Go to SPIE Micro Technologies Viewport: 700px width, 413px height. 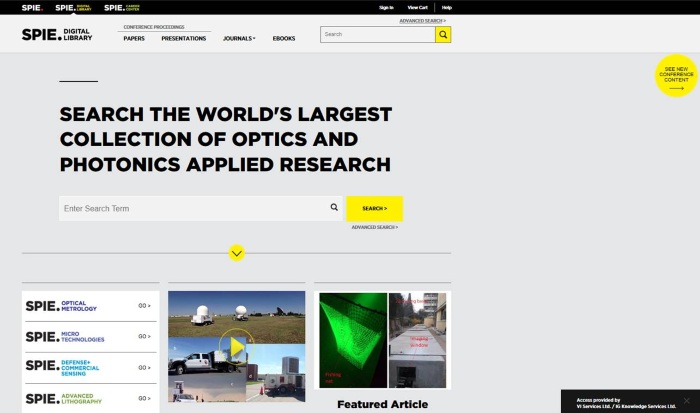(x=144, y=336)
